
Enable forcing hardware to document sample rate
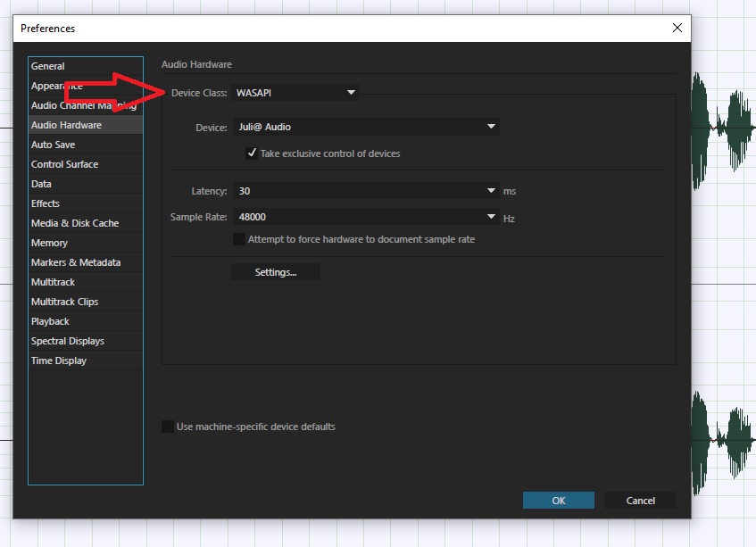tap(237, 239)
